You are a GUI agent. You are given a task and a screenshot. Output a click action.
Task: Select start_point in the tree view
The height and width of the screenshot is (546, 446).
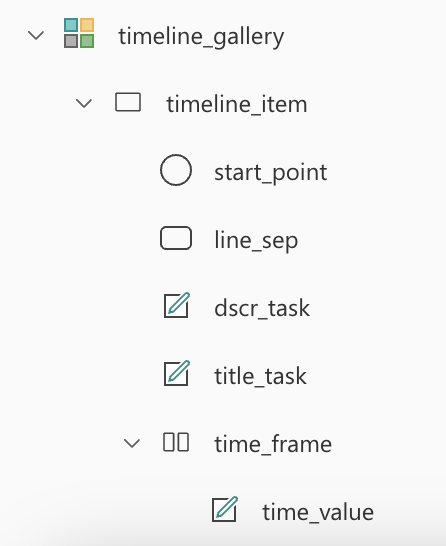coord(271,173)
